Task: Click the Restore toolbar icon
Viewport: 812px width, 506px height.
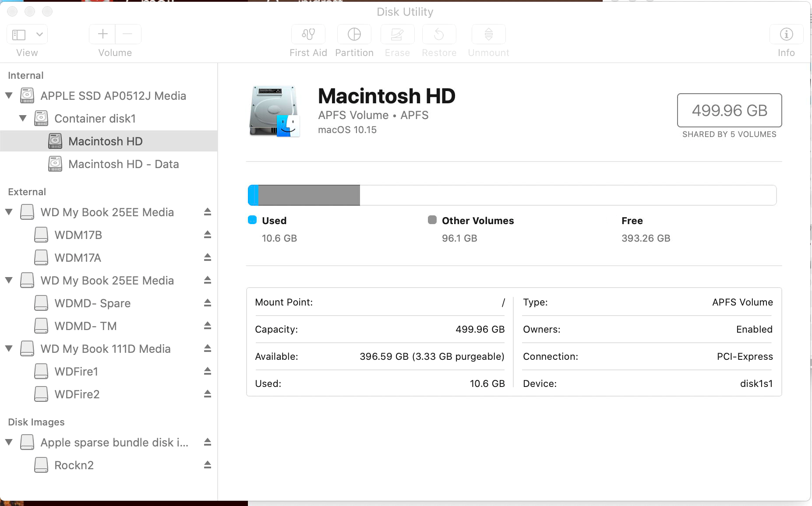Action: coord(439,34)
